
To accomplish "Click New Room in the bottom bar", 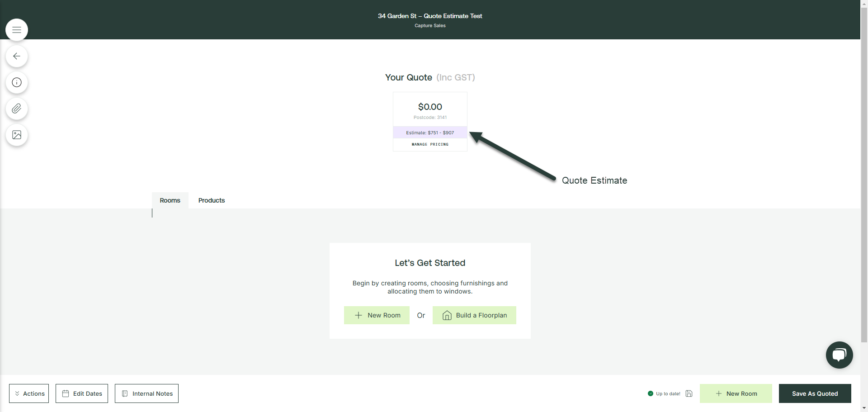I will [736, 393].
